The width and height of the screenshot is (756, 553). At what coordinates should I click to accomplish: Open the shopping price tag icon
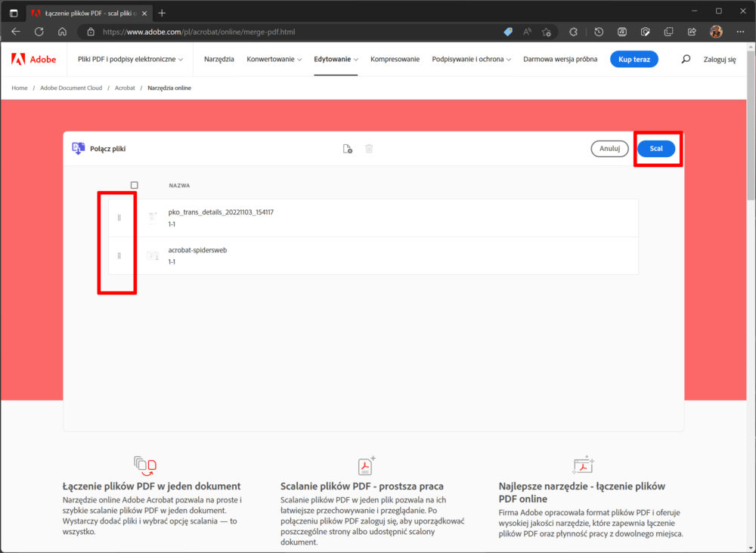point(508,32)
